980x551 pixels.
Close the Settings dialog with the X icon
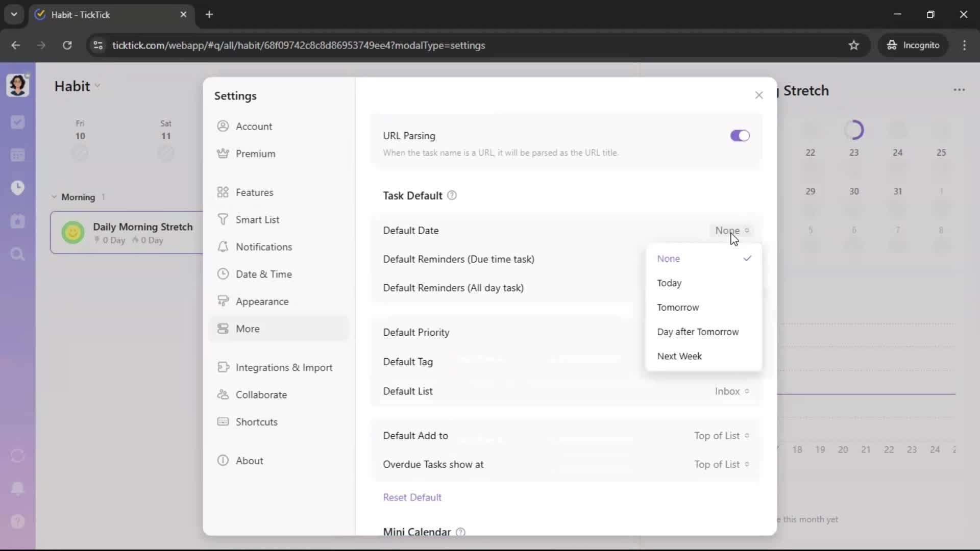tap(759, 95)
